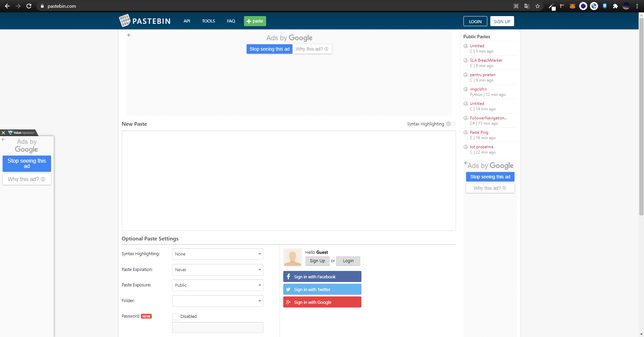Click globe icon beside imgclsfcn paste
Viewport: 644px width, 337px height.
pos(466,89)
